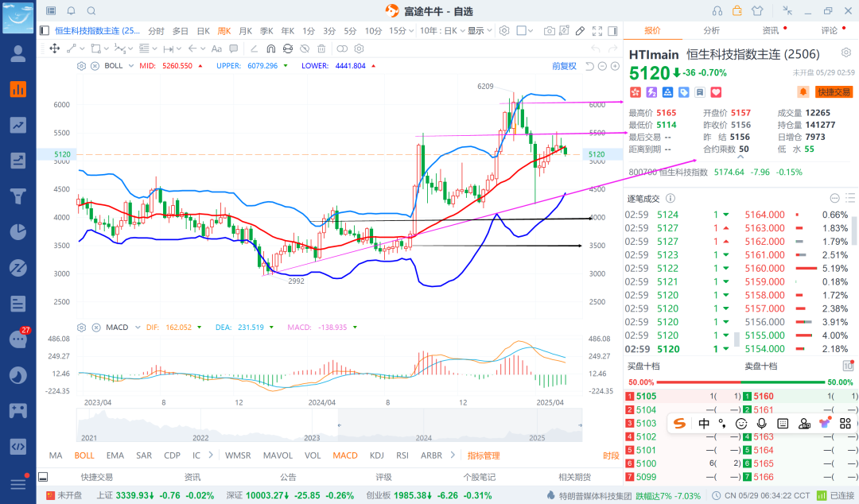Screen dimensions: 859x504
Task: Click the fullscreen chart icon
Action: (597, 31)
